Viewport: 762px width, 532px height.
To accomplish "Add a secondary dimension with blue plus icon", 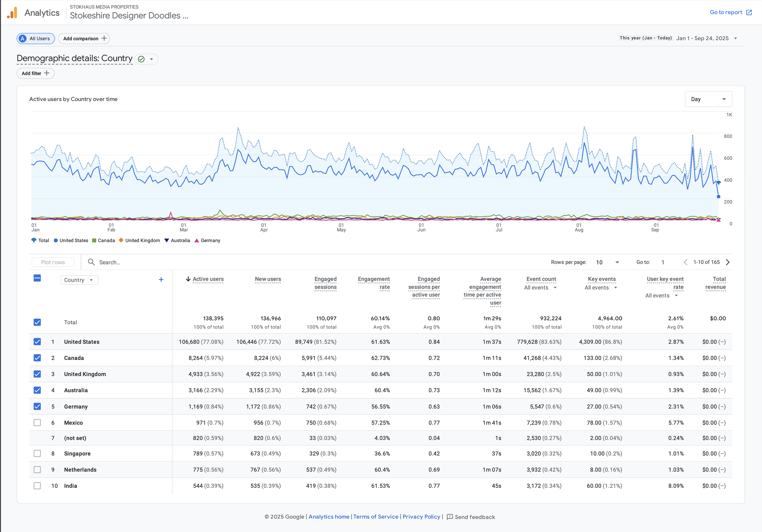I will [x=161, y=280].
